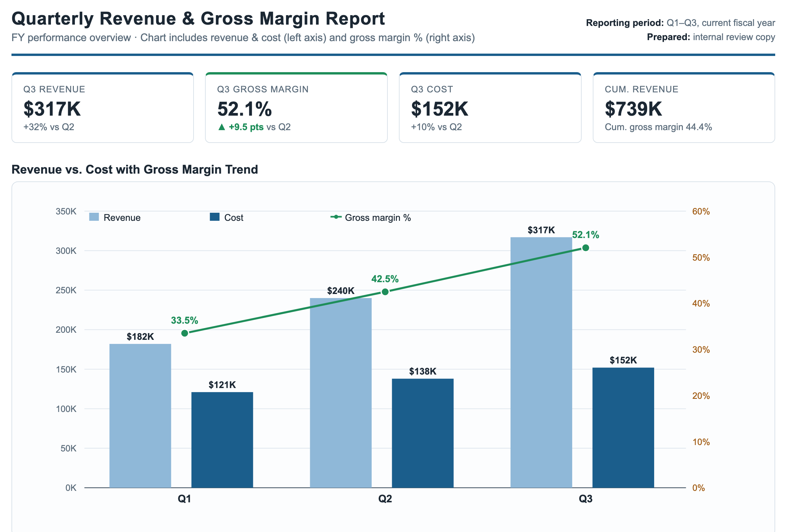The width and height of the screenshot is (787, 532).
Task: Click the 33.5% gross margin data point
Action: coord(184,333)
